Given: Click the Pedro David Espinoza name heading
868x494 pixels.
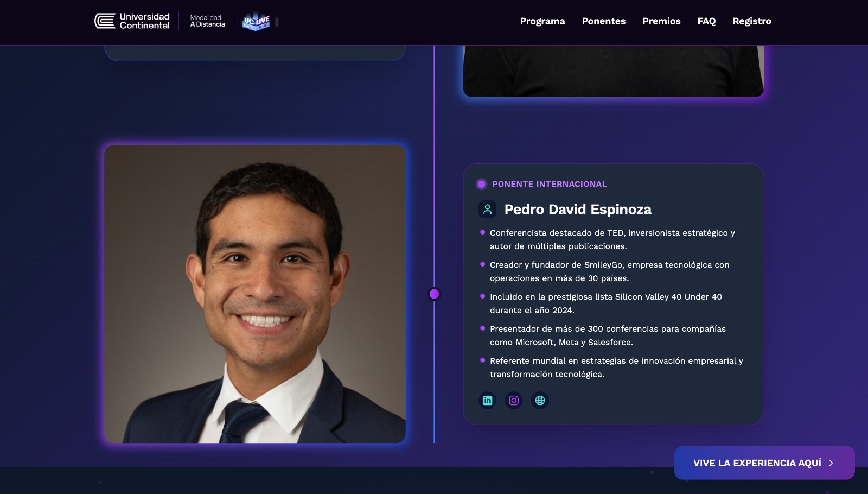Looking at the screenshot, I should [x=578, y=210].
